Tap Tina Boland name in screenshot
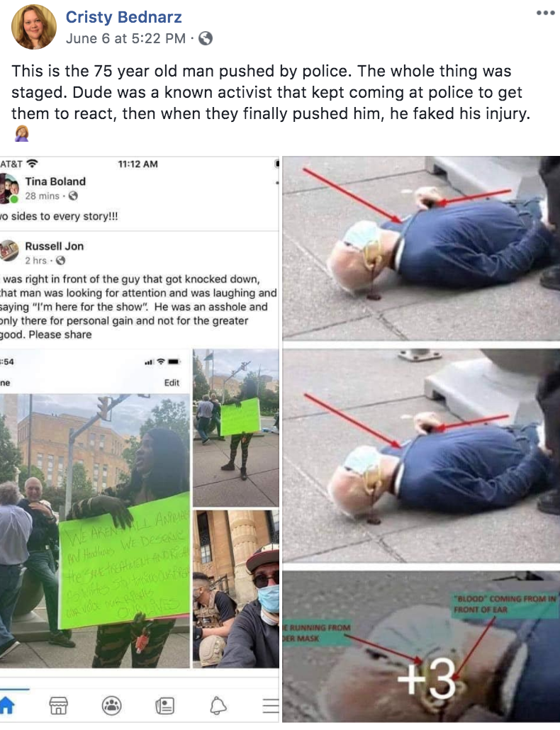Viewport: 560px width, 730px height. click(x=55, y=181)
